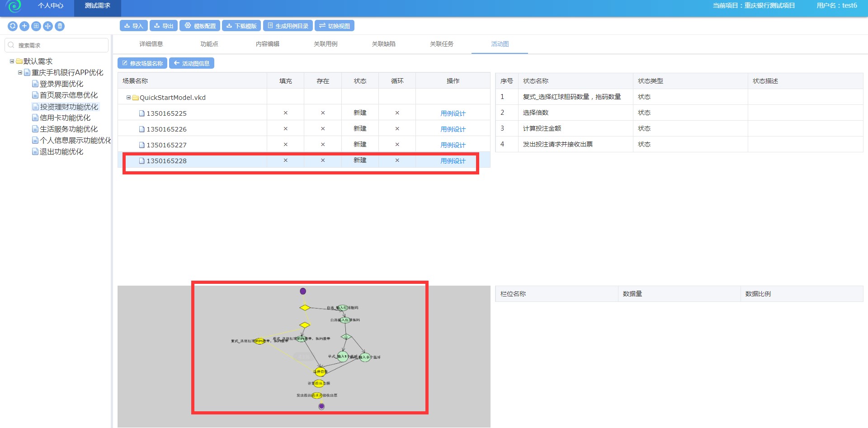The height and width of the screenshot is (428, 868).
Task: Collapse the QuickStartModel.vkd scenario folder
Action: (128, 98)
